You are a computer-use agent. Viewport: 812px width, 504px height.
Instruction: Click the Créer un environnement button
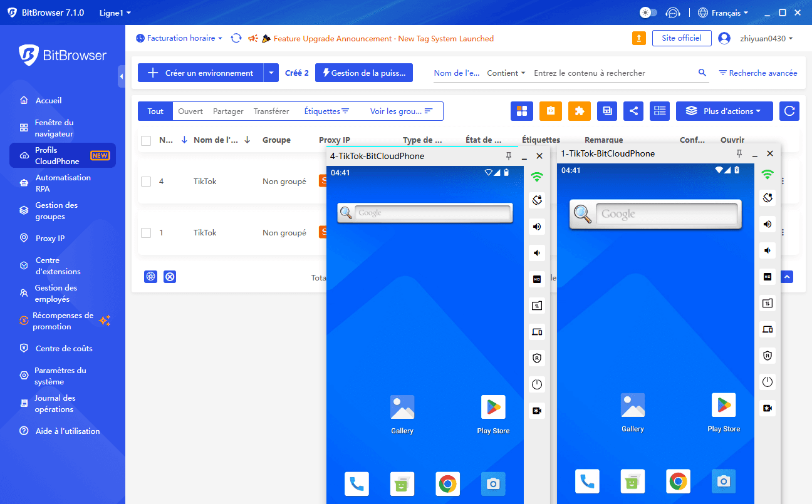tap(200, 73)
